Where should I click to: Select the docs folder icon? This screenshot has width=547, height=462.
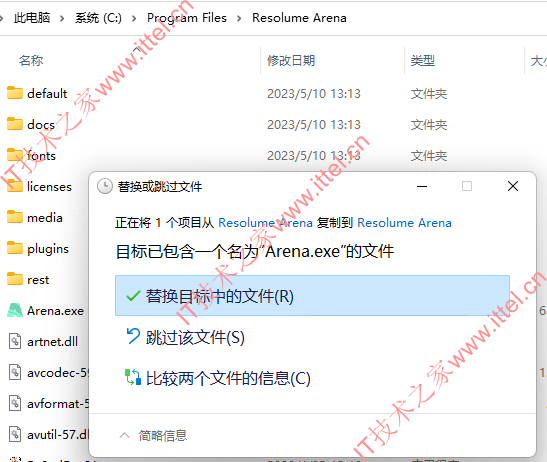point(15,124)
